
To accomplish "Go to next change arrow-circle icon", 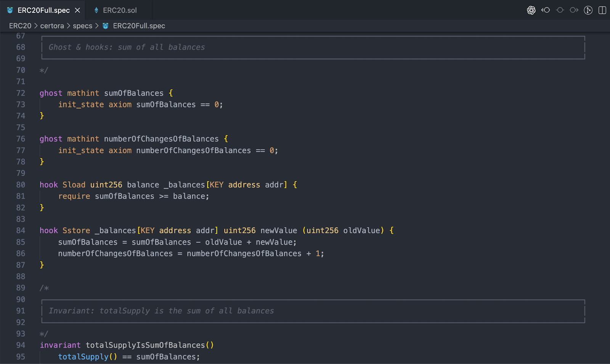I will pyautogui.click(x=574, y=10).
